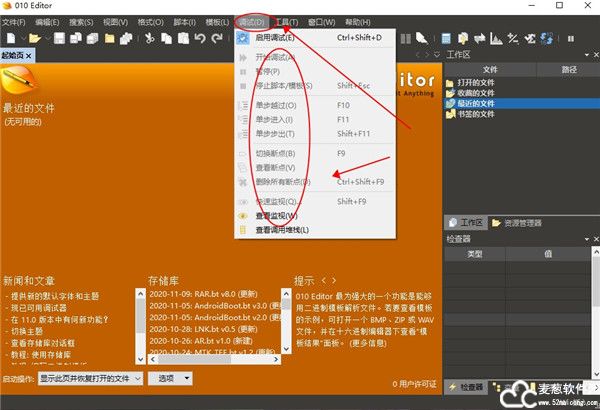Select 书签的文件 in the workspace tree
The image size is (600, 410).
point(476,114)
